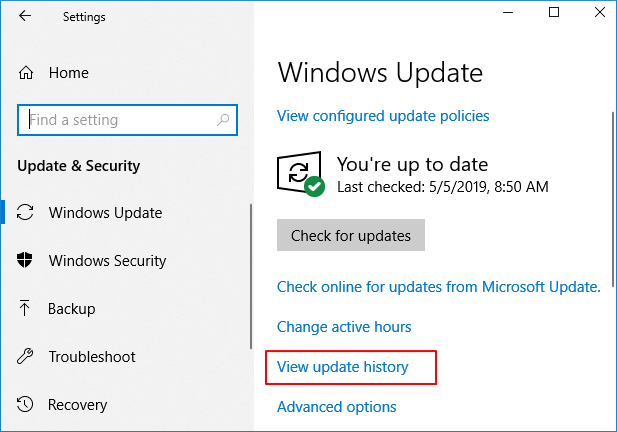
Task: Open the Recovery settings page
Action: click(x=77, y=405)
